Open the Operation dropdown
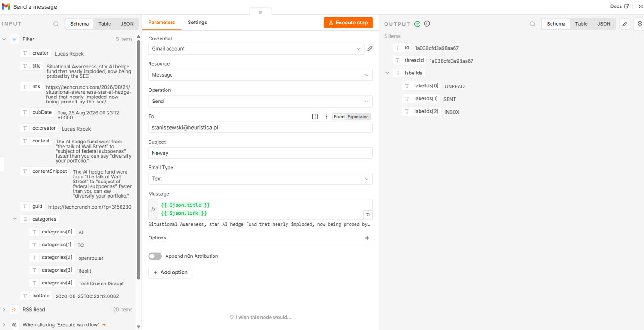The width and height of the screenshot is (644, 330). [260, 101]
